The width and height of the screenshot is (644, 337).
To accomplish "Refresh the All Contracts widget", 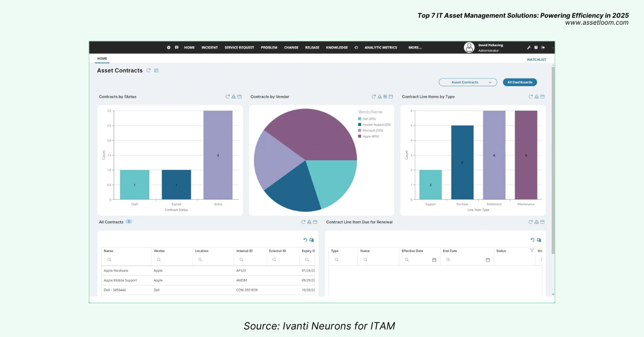I will point(303,222).
